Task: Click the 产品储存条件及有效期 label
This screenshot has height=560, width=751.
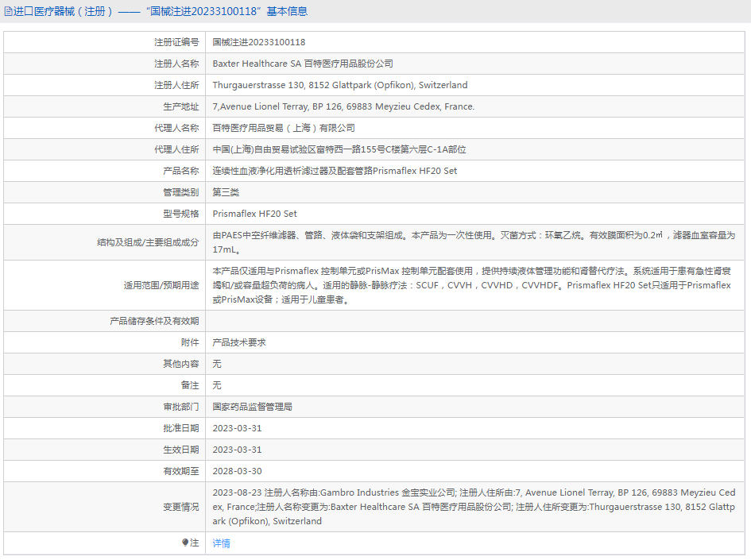Action: click(154, 321)
